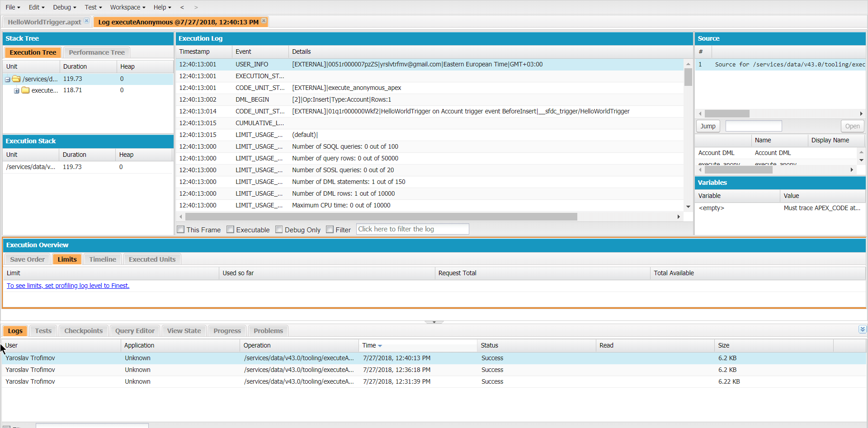Select the USER_INFO event row
This screenshot has height=428, width=868.
[429, 64]
